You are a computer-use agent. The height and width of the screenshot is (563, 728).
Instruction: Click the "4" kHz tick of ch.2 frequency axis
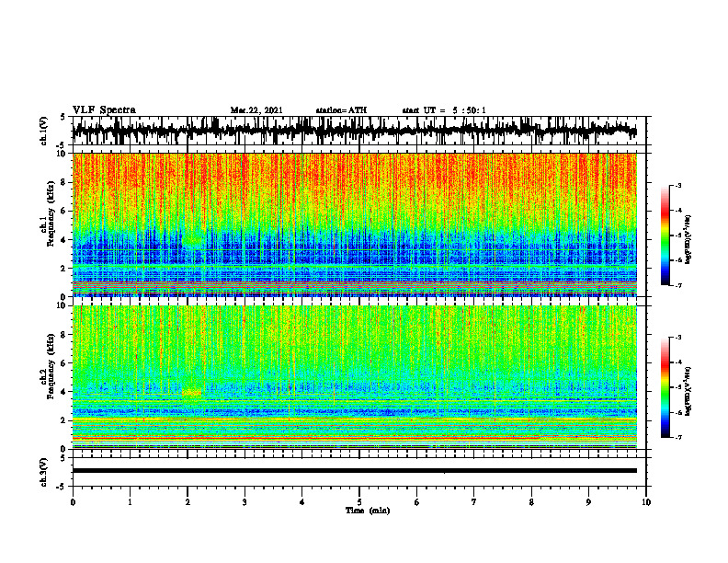(x=65, y=392)
